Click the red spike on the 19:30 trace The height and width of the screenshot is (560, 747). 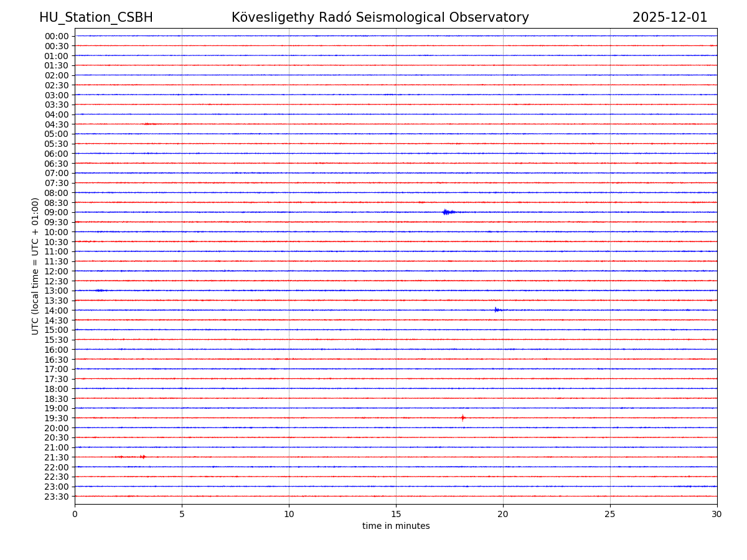tap(463, 418)
